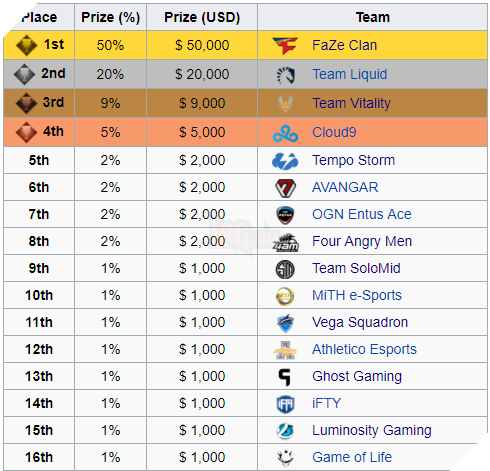
Task: Click the Tempo Storm logo icon
Action: tap(285, 161)
